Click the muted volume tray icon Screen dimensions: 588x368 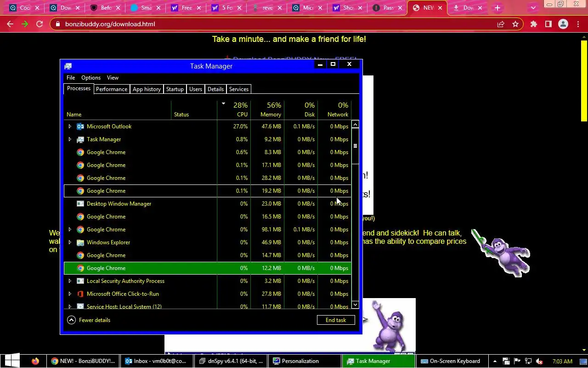click(x=540, y=361)
